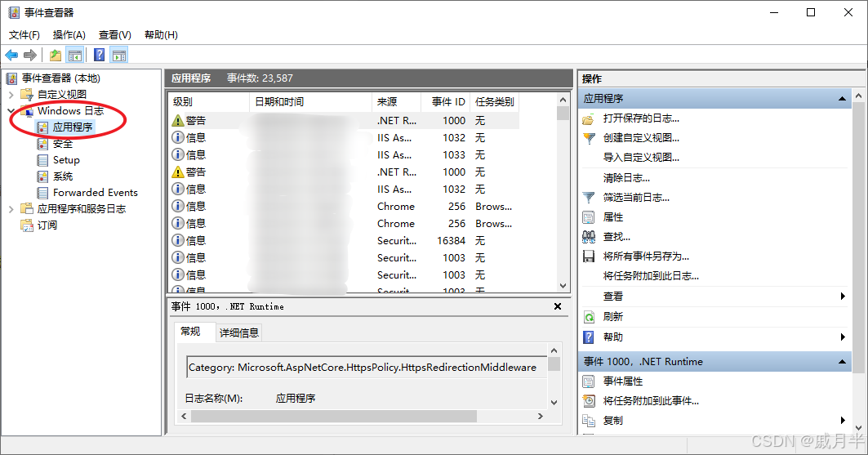This screenshot has height=455, width=868.
Task: Click the 安全 log icon in tree
Action: (42, 144)
